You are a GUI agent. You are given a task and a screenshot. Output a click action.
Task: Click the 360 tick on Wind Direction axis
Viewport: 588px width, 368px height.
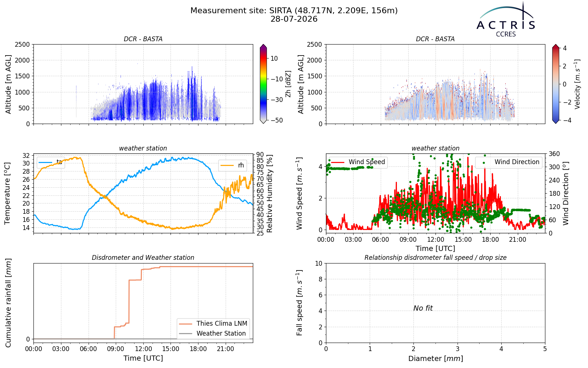pyautogui.click(x=554, y=154)
